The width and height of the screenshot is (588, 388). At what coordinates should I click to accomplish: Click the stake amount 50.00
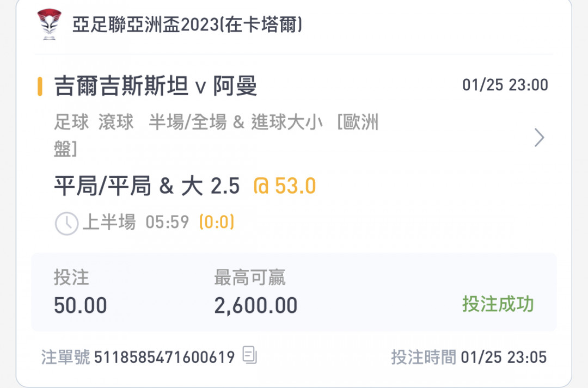[81, 305]
